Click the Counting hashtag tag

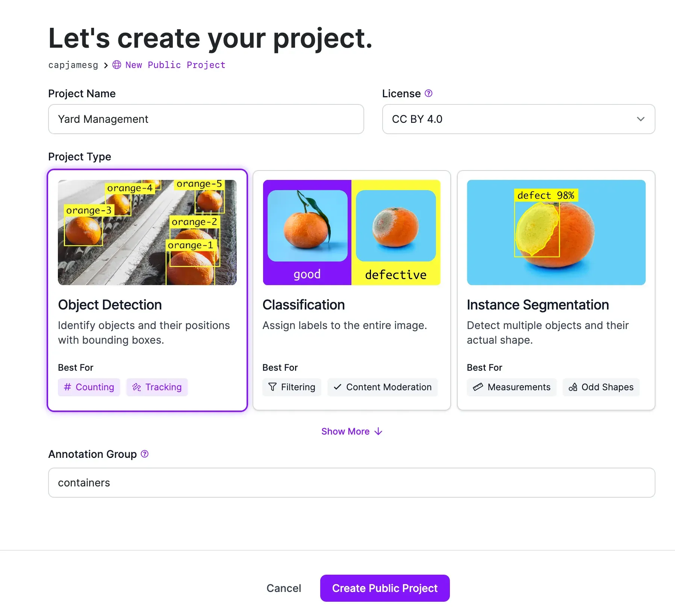tap(89, 387)
